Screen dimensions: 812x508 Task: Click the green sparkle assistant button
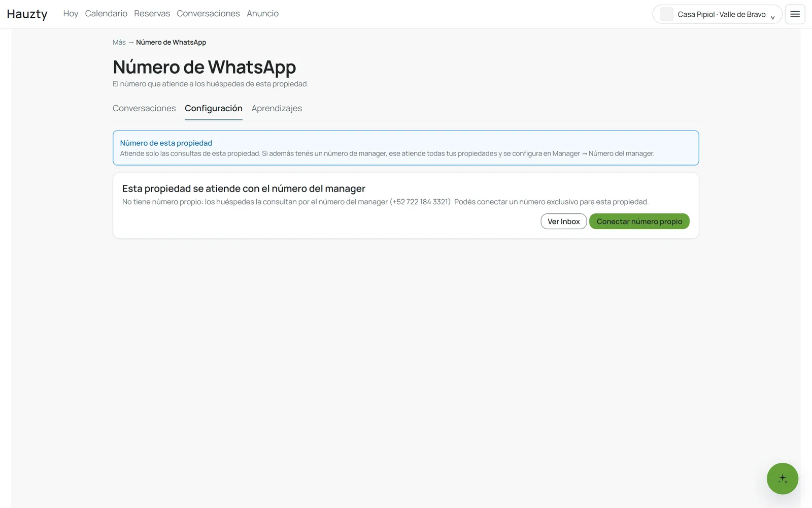[x=782, y=479]
